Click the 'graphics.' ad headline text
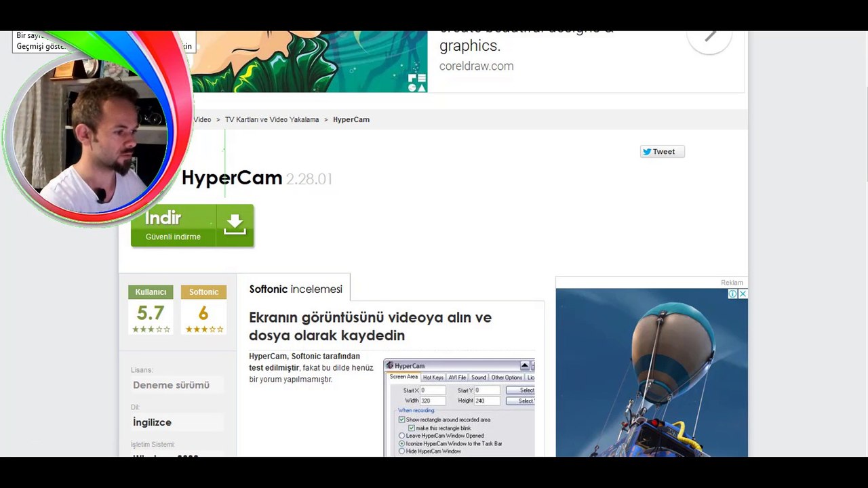The image size is (868, 488). pyautogui.click(x=470, y=46)
